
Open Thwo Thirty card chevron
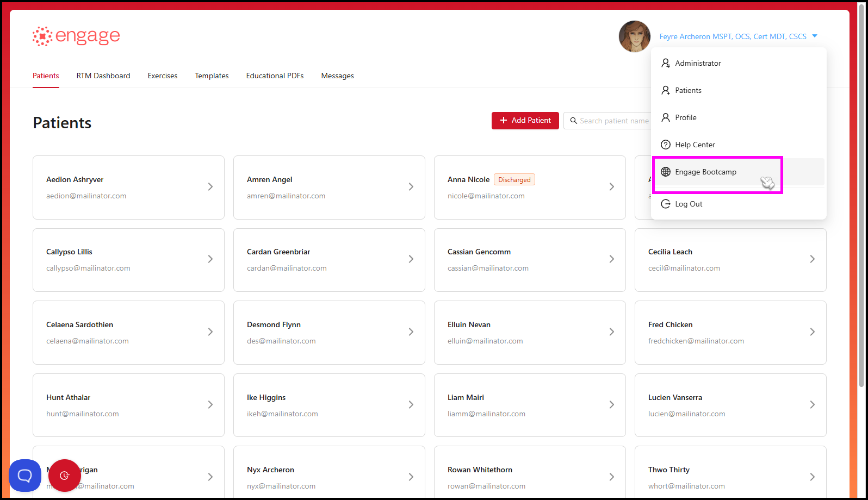click(813, 477)
